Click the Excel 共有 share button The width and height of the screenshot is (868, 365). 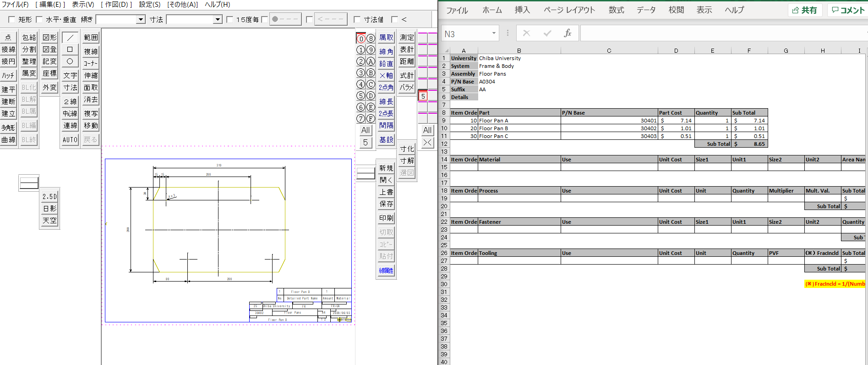[x=805, y=10]
